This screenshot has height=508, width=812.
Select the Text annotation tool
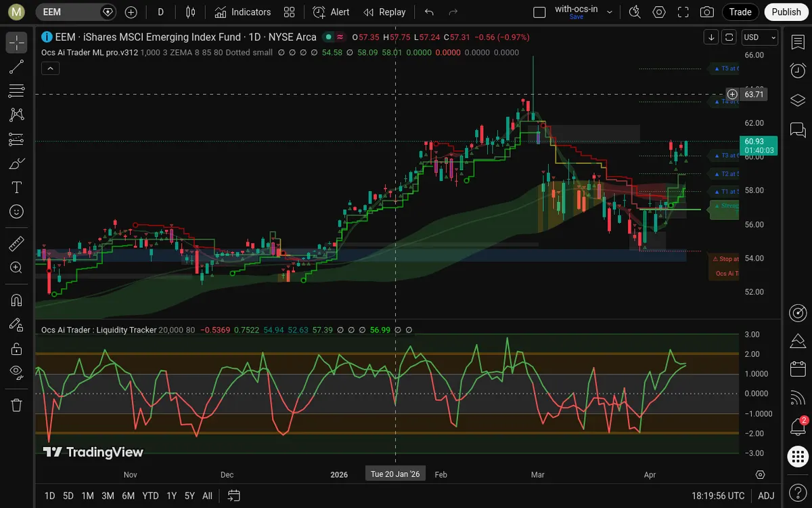[x=17, y=188]
